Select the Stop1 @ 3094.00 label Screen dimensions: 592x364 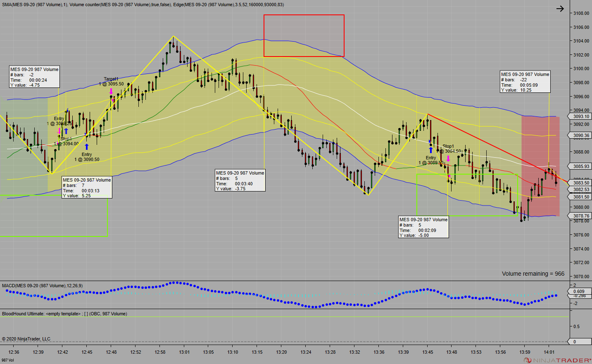point(66,141)
